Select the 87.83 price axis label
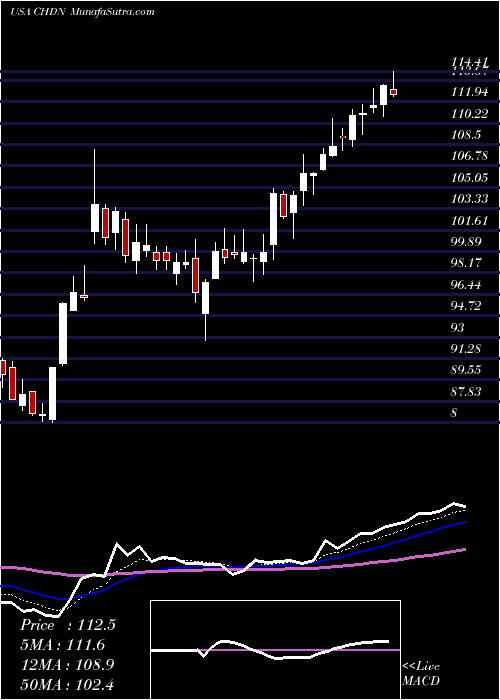This screenshot has width=500, height=700. tap(466, 391)
